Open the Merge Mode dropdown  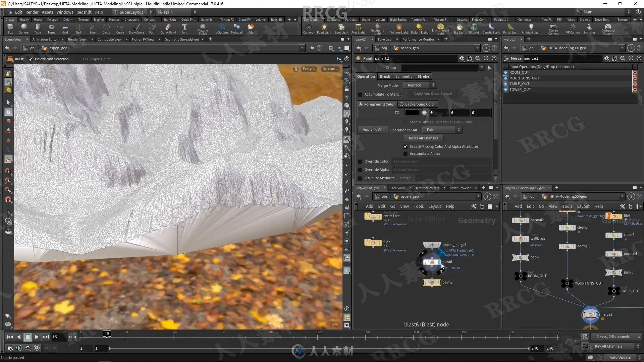[421, 85]
